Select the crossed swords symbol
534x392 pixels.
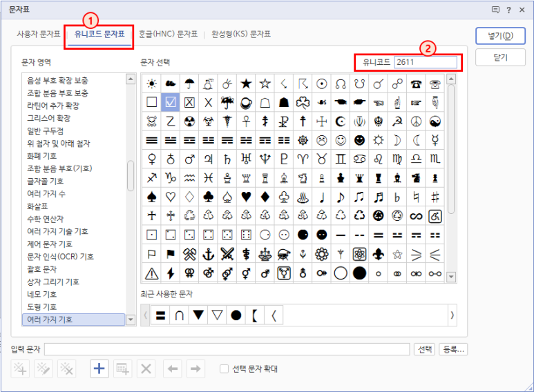coord(227,254)
